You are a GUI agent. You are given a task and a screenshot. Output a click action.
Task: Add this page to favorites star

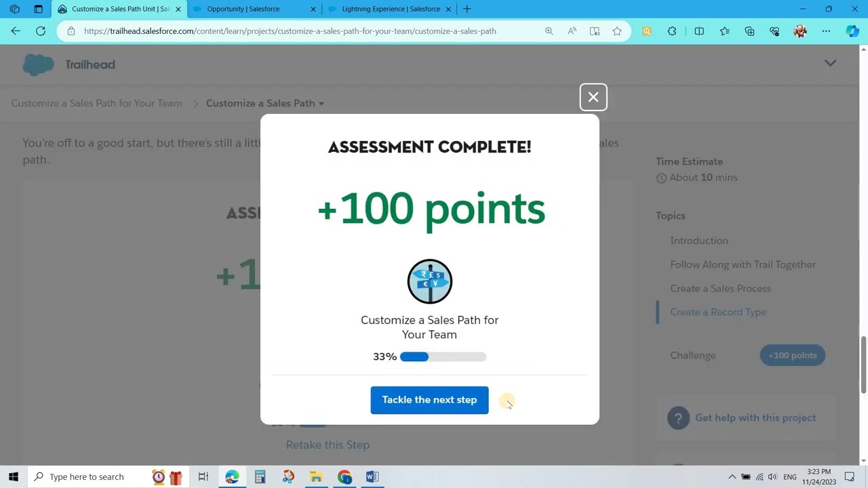[x=617, y=31]
